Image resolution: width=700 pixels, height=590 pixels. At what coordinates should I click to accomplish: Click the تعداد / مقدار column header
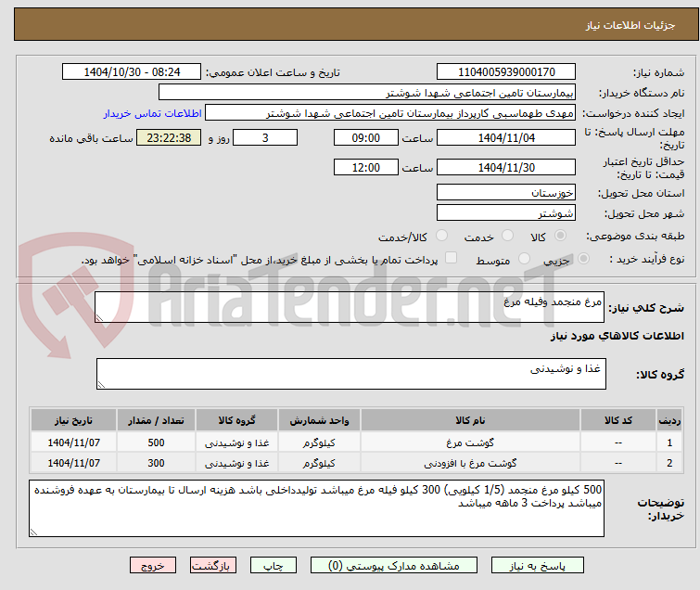pyautogui.click(x=156, y=420)
